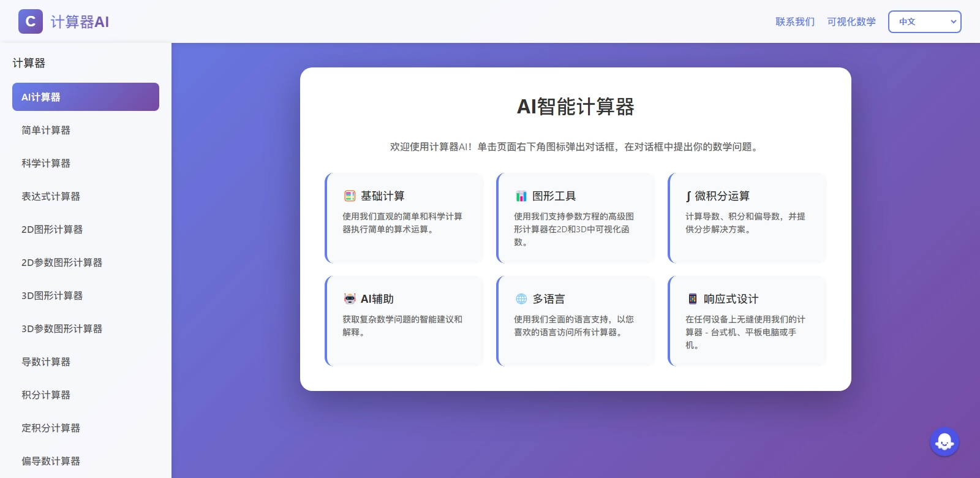Open 导数计算器 from sidebar
The height and width of the screenshot is (478, 980).
coord(46,362)
